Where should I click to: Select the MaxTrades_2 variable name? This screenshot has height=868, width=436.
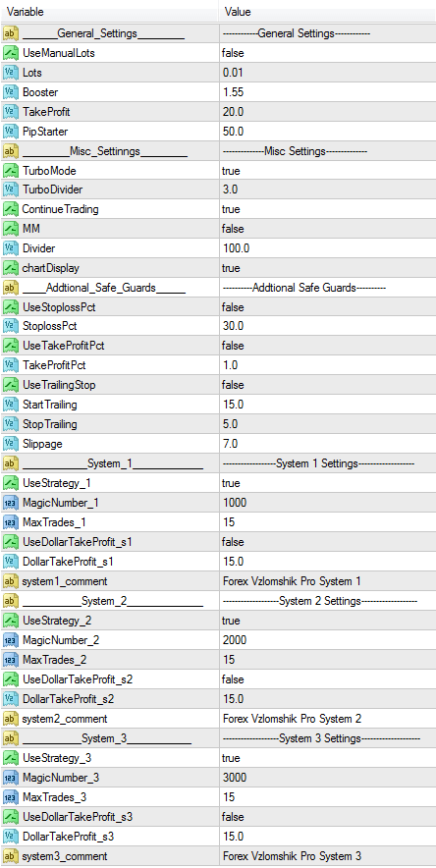(x=54, y=660)
